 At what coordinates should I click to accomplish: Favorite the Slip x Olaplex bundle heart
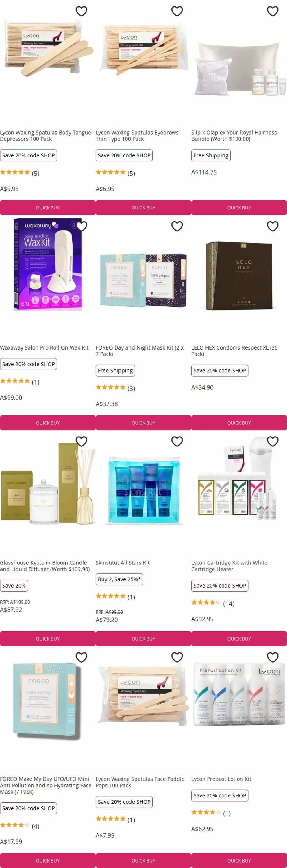[x=273, y=11]
